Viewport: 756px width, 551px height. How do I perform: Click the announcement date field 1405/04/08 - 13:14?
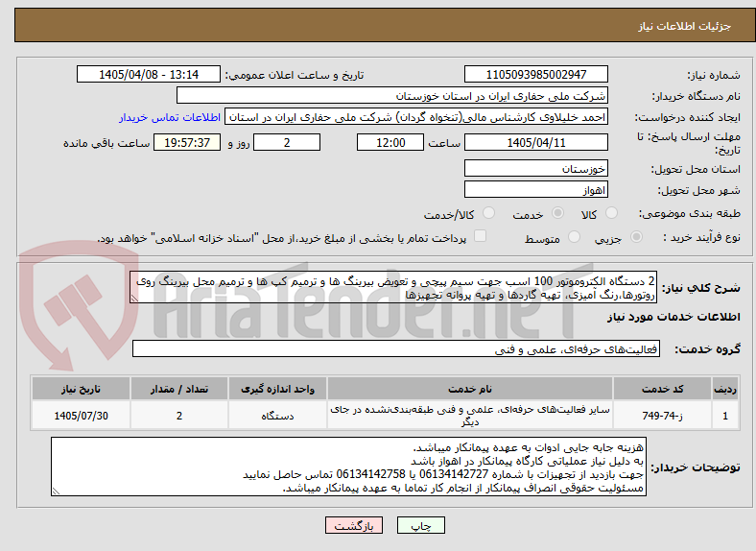click(149, 74)
